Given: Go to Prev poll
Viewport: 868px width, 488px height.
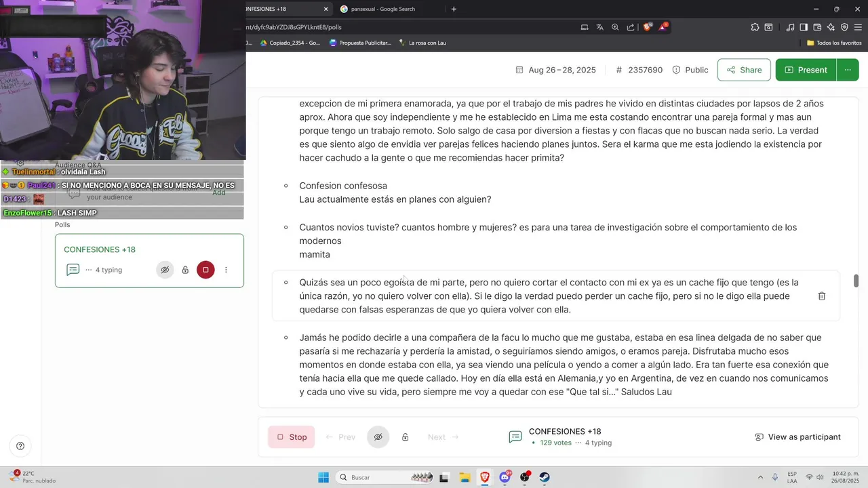Looking at the screenshot, I should [340, 437].
